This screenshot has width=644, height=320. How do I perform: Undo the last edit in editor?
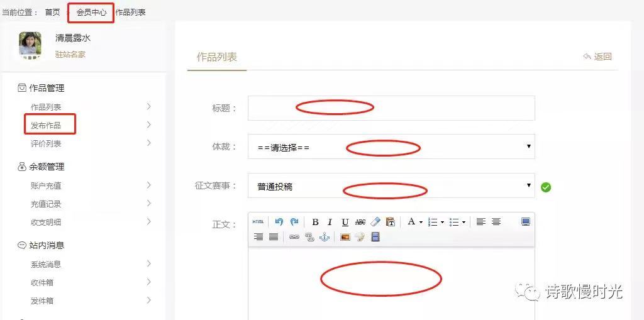pos(279,222)
